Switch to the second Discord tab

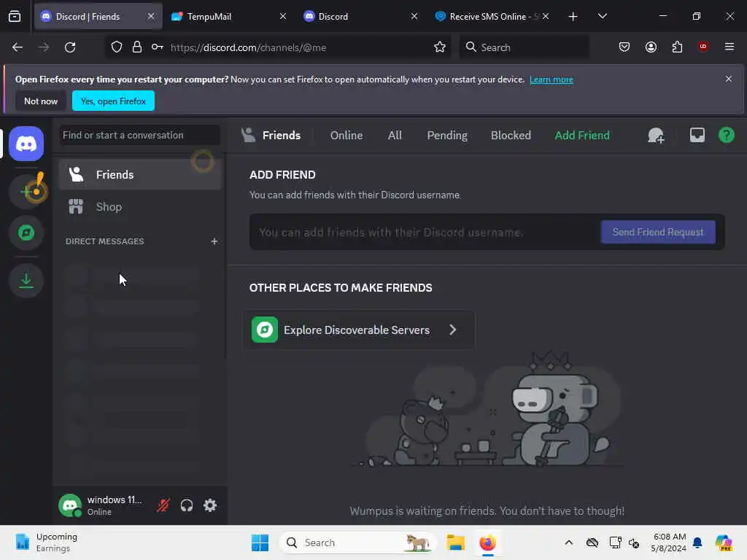click(x=360, y=17)
